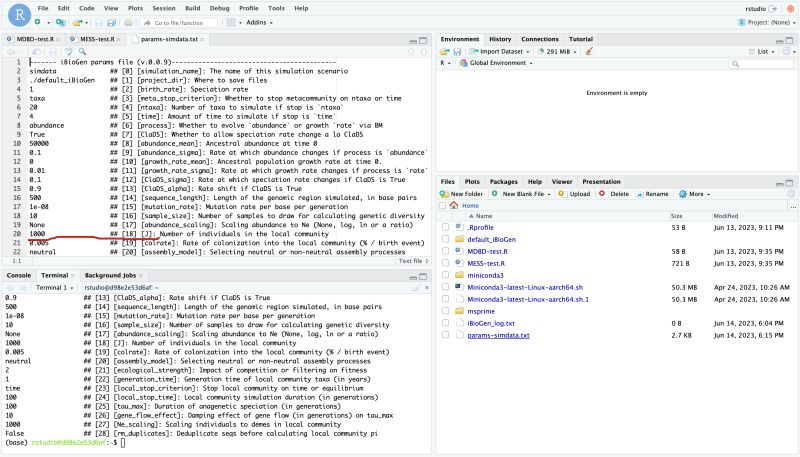Check the box for iBioGen_log.txt
This screenshot has height=457, width=800.
[445, 323]
